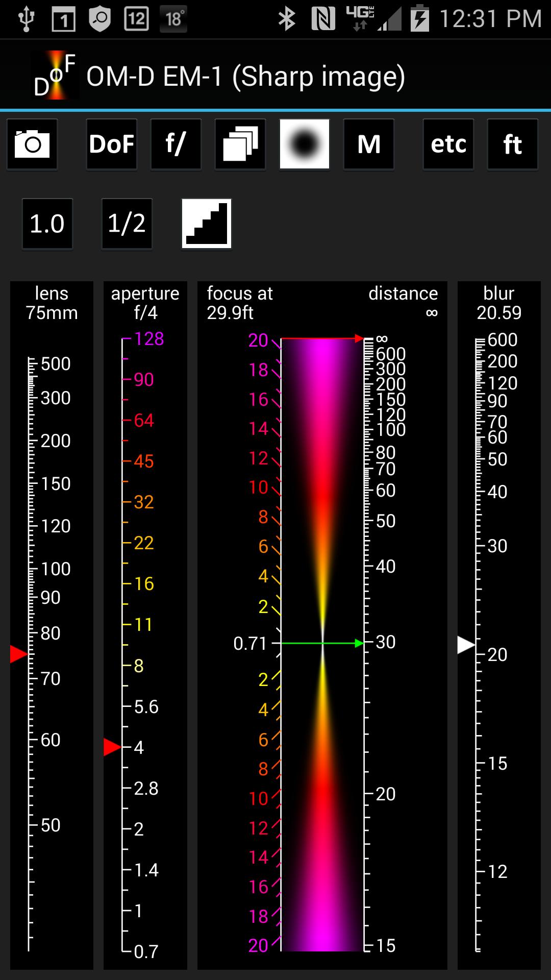This screenshot has width=551, height=980.
Task: Tap the green focus line arrow at 30
Action: 359,643
